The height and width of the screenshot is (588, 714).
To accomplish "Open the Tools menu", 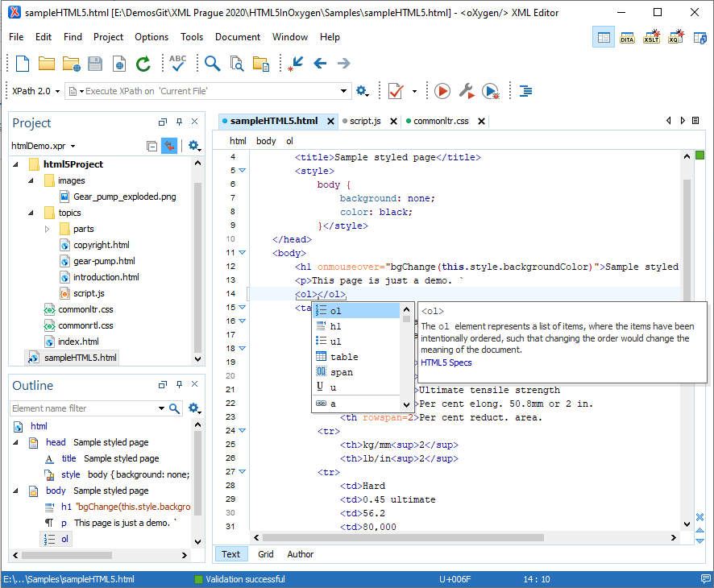I will 192,37.
